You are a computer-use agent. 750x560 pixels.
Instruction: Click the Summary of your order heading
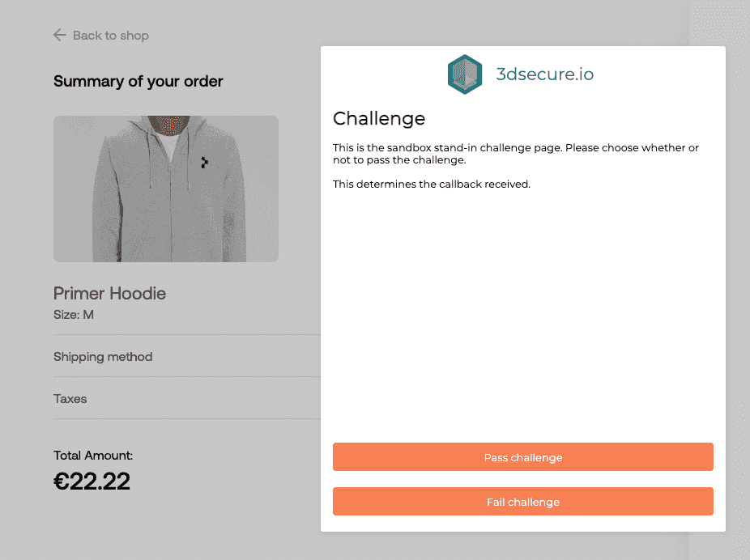coord(138,81)
